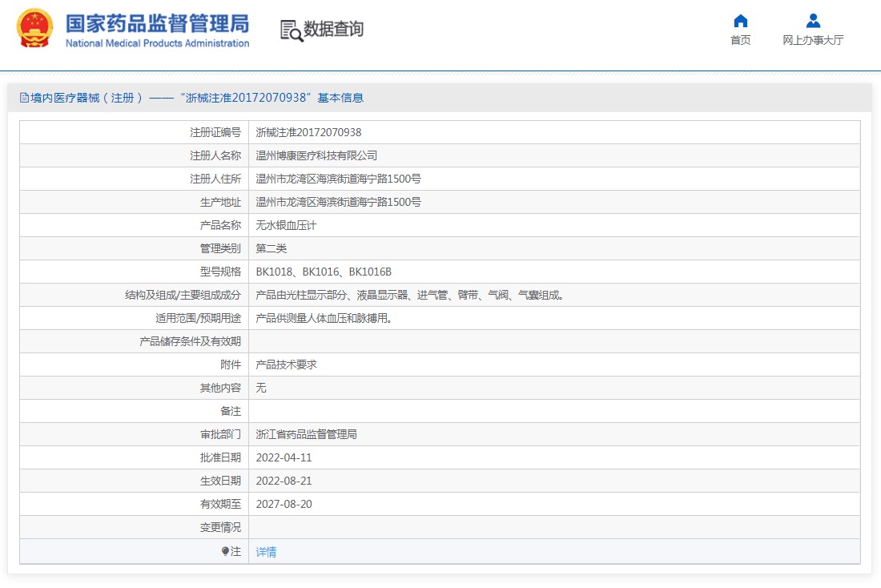Click the 批准日期 row label
Image resolution: width=881 pixels, height=588 pixels.
click(x=220, y=457)
